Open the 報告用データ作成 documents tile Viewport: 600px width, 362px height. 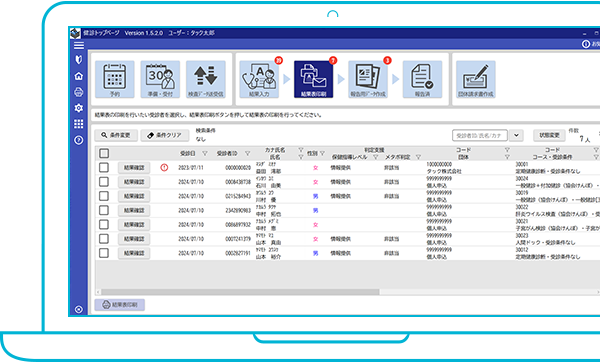(x=368, y=79)
